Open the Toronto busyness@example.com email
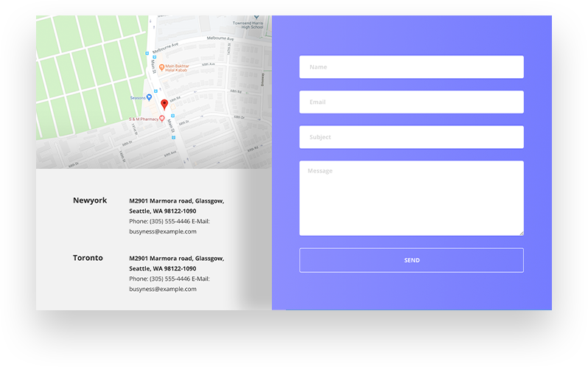Image resolution: width=588 pixels, height=367 pixels. click(163, 289)
